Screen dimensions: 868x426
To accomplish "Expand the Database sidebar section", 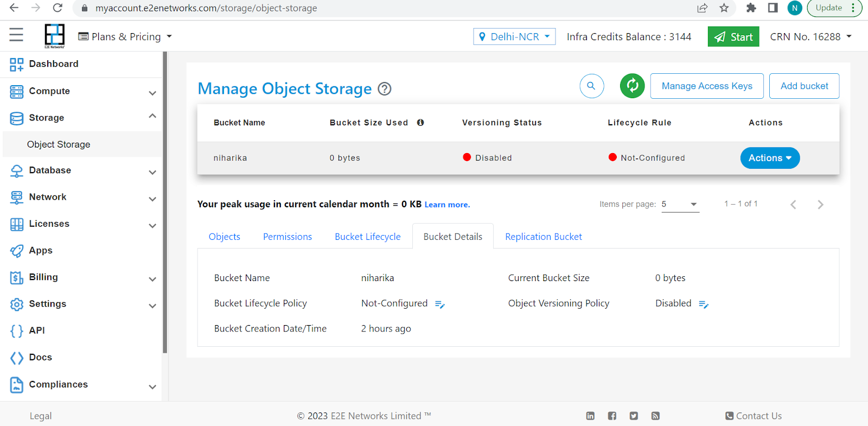I will (152, 172).
